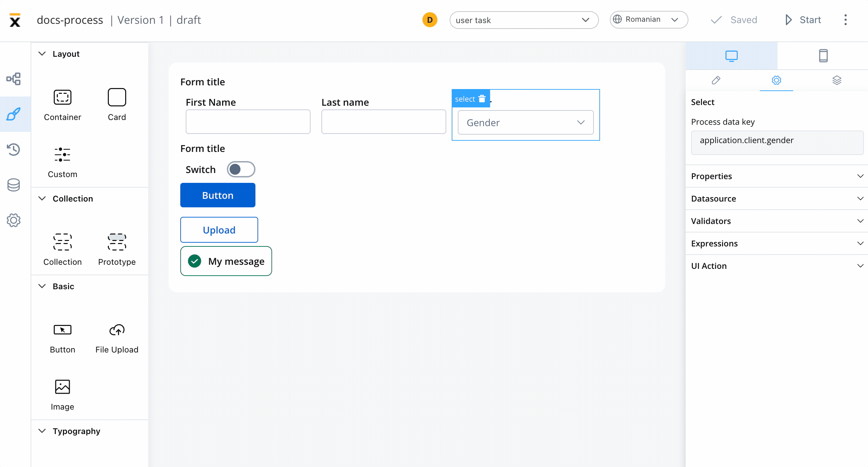The image size is (868, 467).
Task: Expand the Datasource section
Action: pyautogui.click(x=777, y=198)
